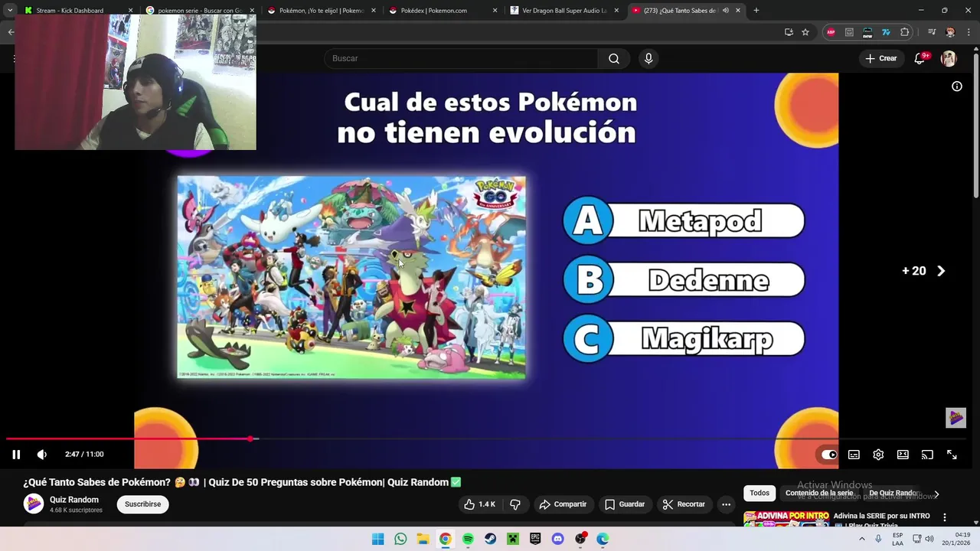Viewport: 980px width, 551px height.
Task: Open the Windows Start menu
Action: tap(378, 539)
